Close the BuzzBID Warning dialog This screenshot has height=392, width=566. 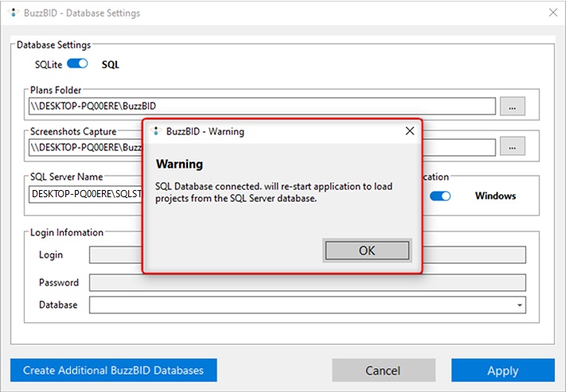(409, 131)
